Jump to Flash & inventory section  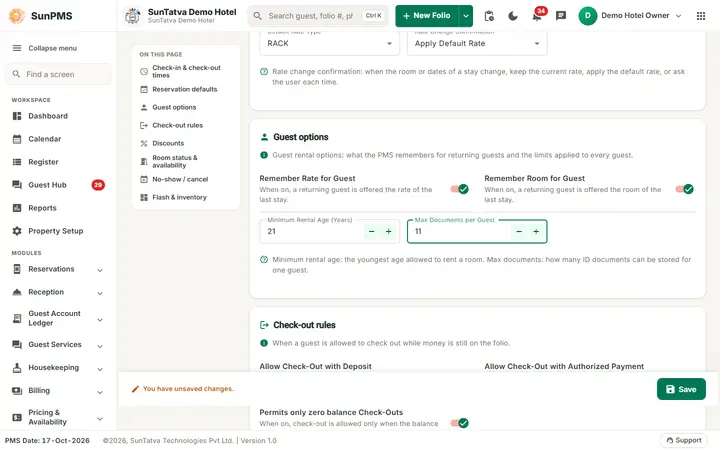click(186, 197)
